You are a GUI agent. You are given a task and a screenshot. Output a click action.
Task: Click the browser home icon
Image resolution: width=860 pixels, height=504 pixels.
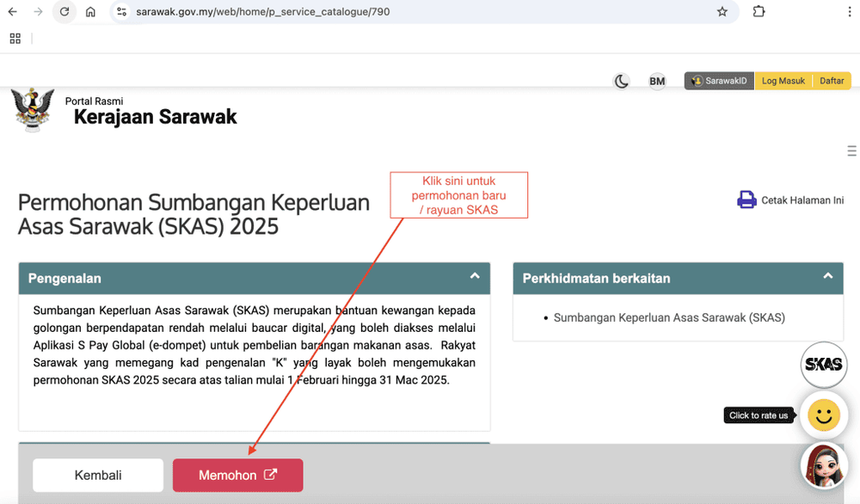92,12
